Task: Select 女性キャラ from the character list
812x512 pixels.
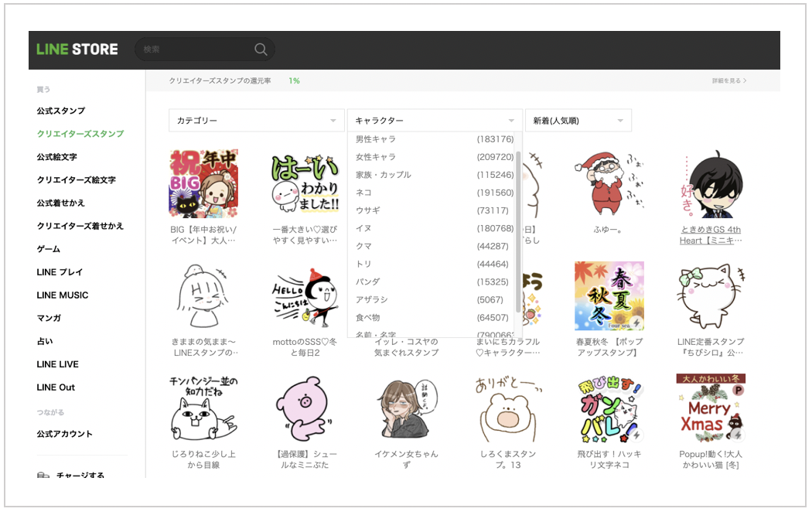Action: 435,157
